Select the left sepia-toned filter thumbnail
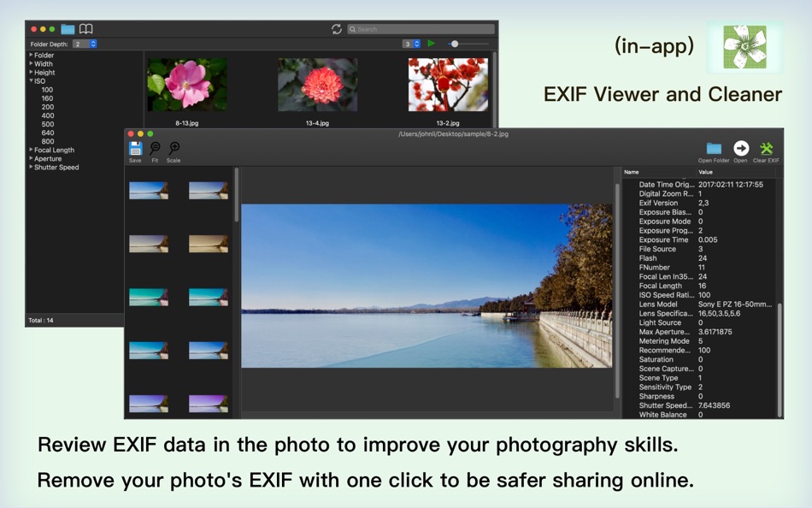The image size is (812, 508). point(149,244)
